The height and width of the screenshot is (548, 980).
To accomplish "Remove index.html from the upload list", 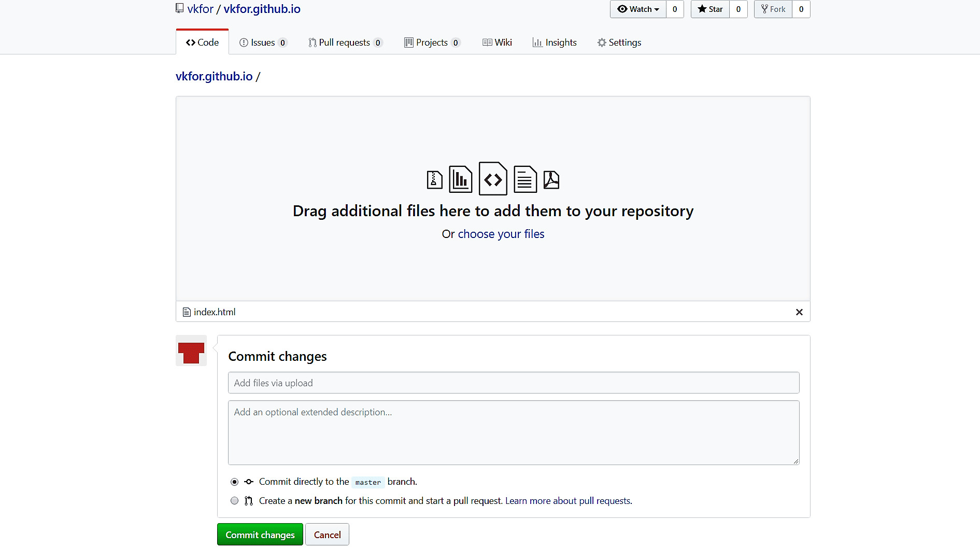I will point(799,312).
